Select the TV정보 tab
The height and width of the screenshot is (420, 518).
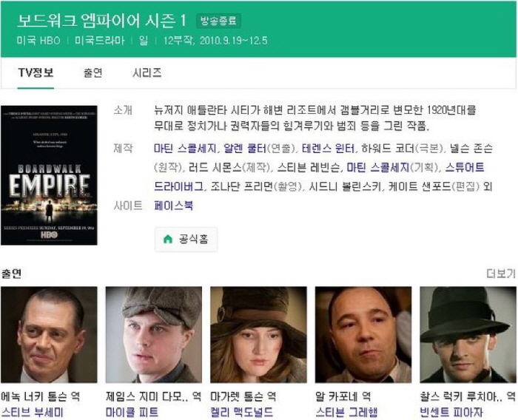36,72
